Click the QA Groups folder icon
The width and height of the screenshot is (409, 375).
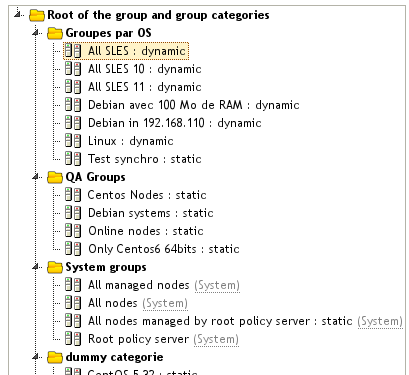coord(55,177)
